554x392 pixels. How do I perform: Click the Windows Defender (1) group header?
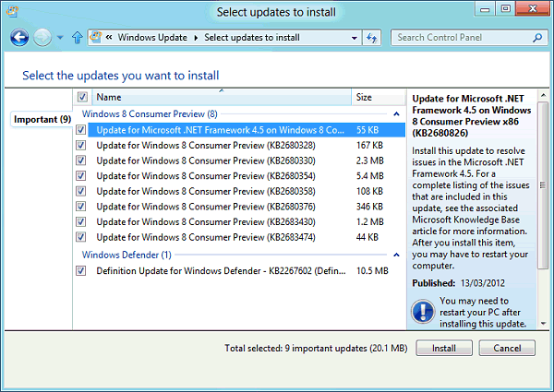[126, 255]
